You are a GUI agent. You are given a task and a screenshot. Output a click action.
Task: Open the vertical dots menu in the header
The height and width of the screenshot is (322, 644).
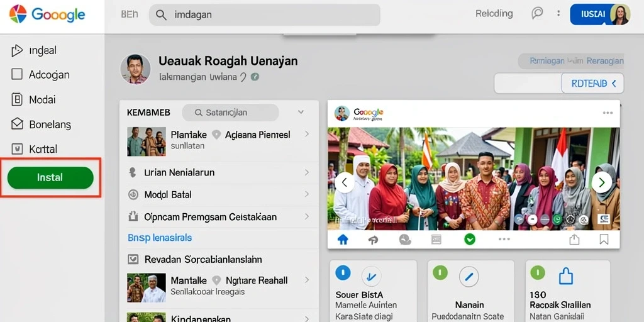(x=558, y=14)
